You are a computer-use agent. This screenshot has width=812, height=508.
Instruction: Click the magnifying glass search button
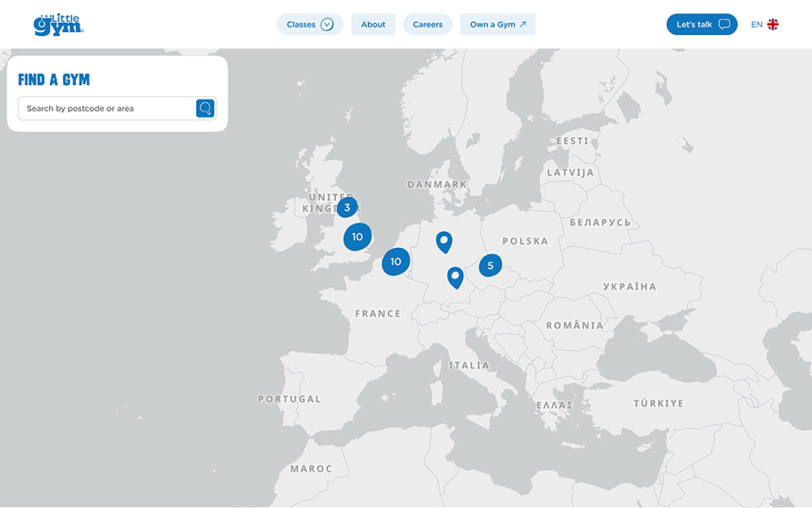tap(205, 108)
